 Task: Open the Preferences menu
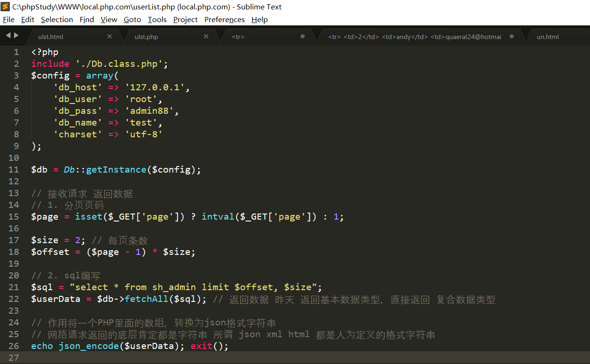[x=224, y=19]
